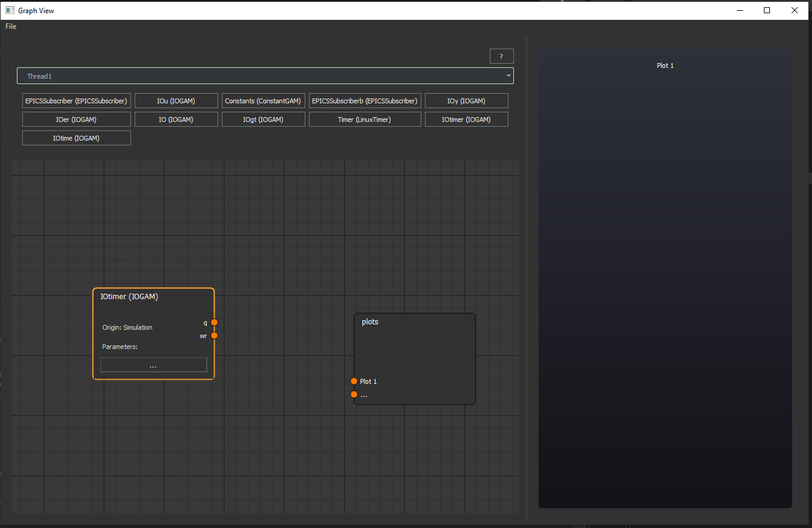Image resolution: width=812 pixels, height=528 pixels.
Task: Click the Plot 1 title in the right panel
Action: tap(665, 65)
